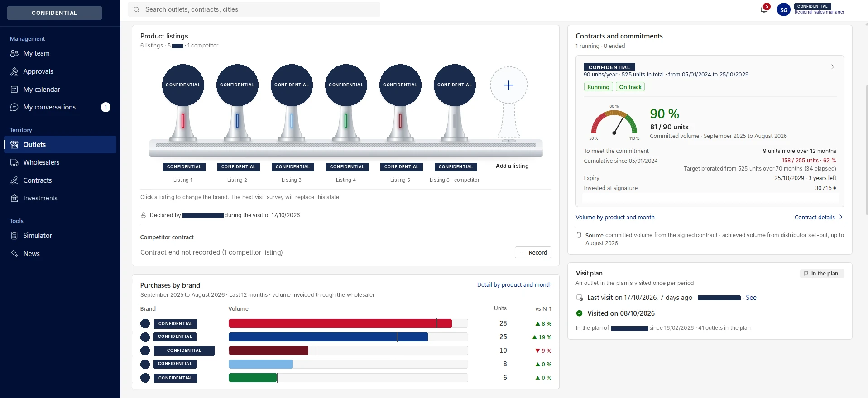Focus the search outlets, contracts, cities field
The width and height of the screenshot is (868, 398).
click(x=254, y=9)
